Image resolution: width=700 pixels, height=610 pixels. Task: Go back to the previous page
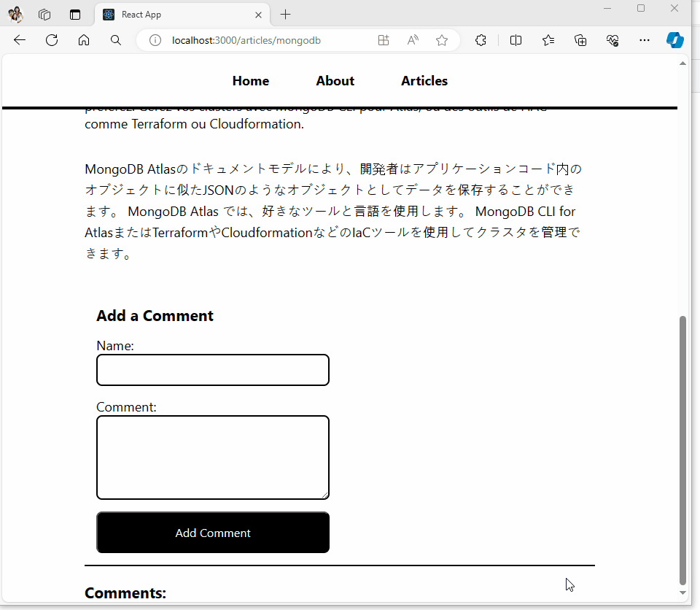(x=20, y=40)
